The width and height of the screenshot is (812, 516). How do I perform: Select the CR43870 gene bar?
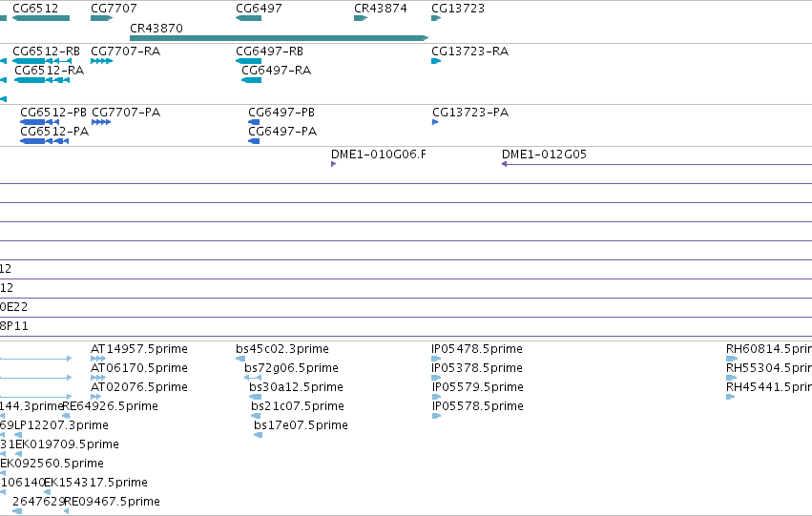(280, 38)
